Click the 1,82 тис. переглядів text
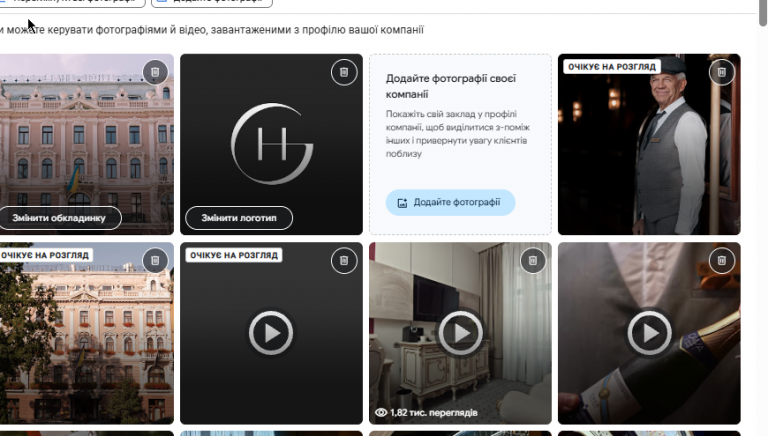 pos(433,412)
